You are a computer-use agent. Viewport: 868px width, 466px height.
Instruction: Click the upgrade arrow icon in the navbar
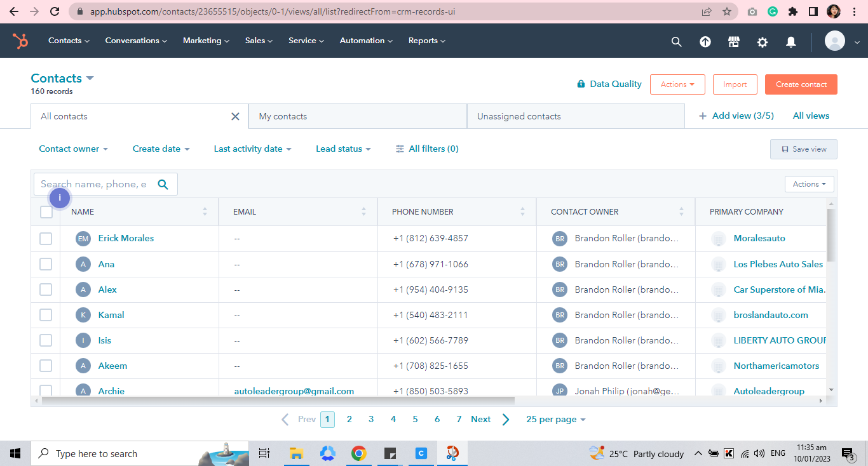(x=705, y=41)
